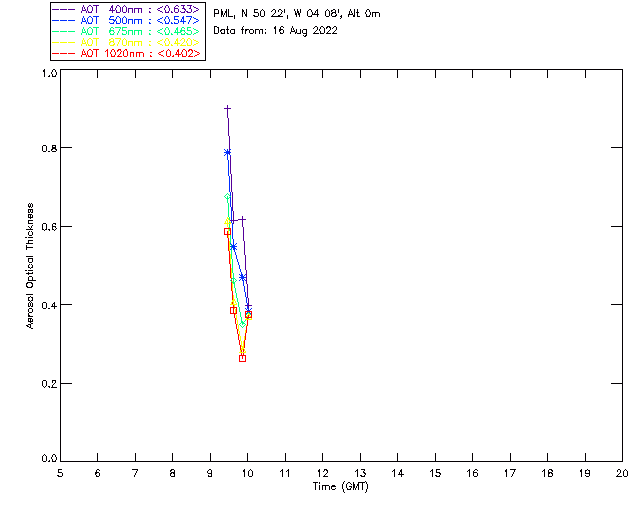This screenshot has width=640, height=512.
Task: Click the x-axis tick label 7
Action: (x=135, y=473)
